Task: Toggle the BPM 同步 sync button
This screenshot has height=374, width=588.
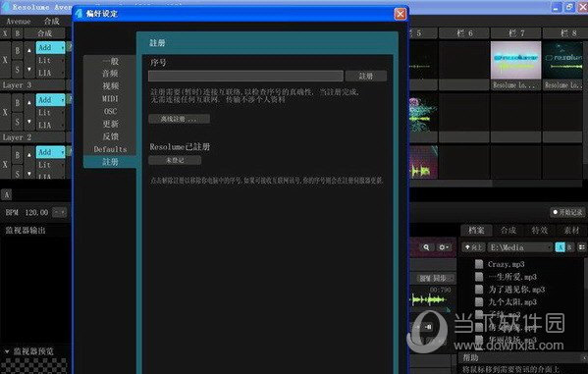Action: coord(435,279)
